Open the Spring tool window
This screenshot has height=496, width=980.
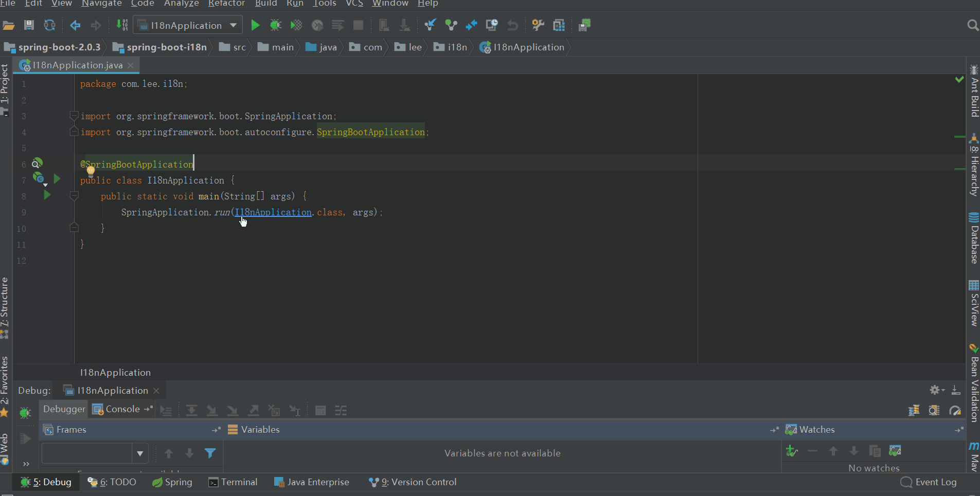[172, 482]
